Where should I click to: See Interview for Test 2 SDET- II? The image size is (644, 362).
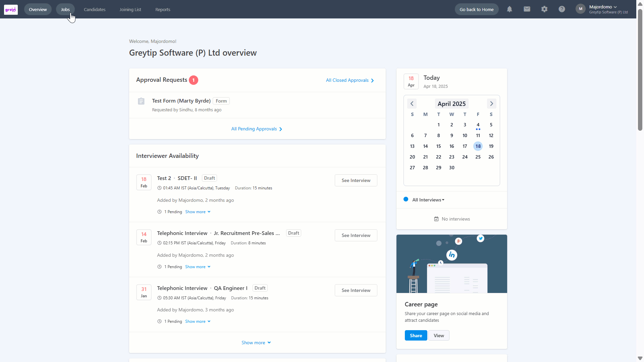356,180
